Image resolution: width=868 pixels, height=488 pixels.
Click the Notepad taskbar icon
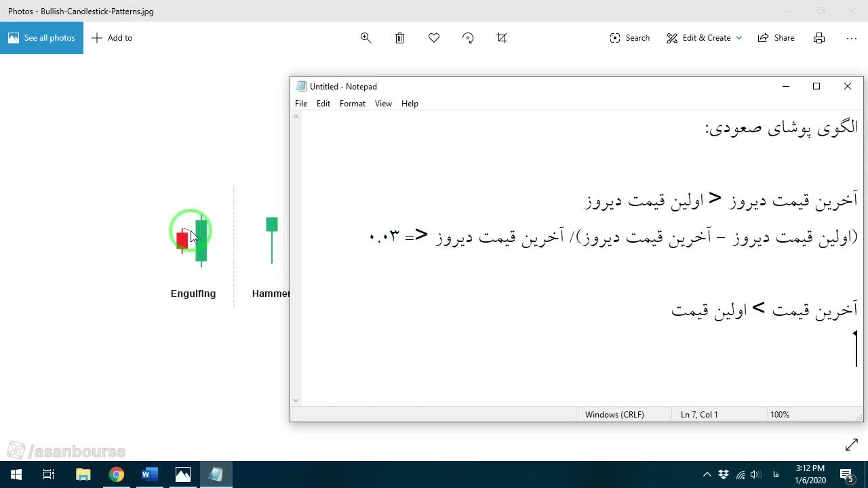click(216, 474)
